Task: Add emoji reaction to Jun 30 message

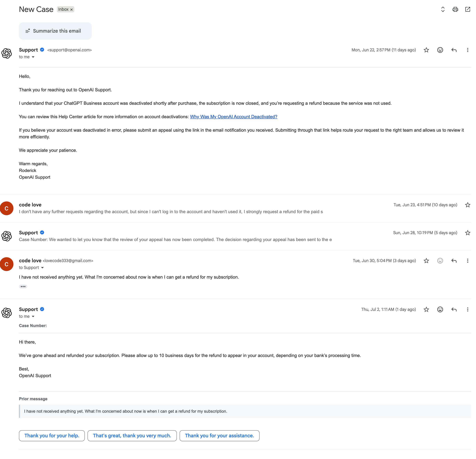Action: [x=440, y=261]
